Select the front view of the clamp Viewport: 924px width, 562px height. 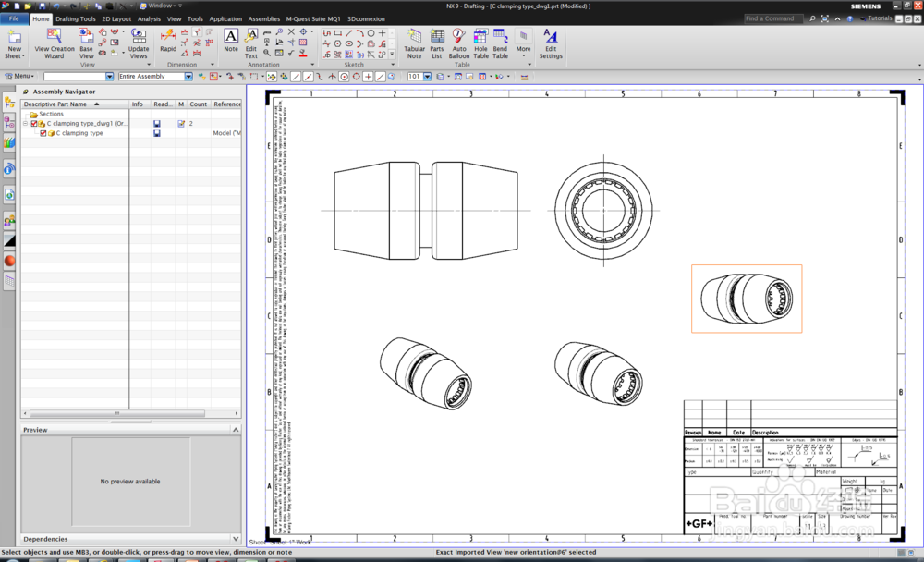(x=425, y=211)
